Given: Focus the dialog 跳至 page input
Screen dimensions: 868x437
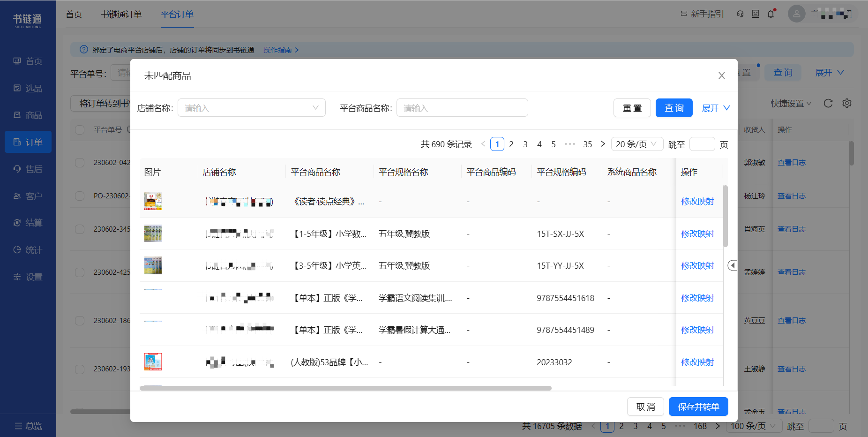Looking at the screenshot, I should [702, 144].
